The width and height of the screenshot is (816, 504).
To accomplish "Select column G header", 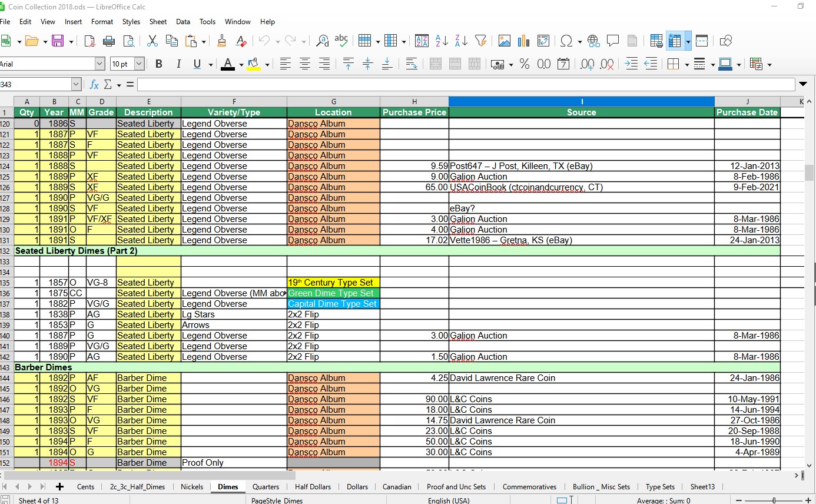I will click(334, 102).
